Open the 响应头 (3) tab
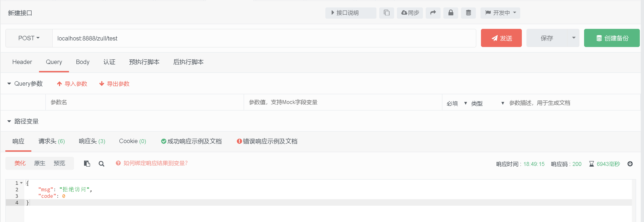The image size is (644, 222). (92, 141)
